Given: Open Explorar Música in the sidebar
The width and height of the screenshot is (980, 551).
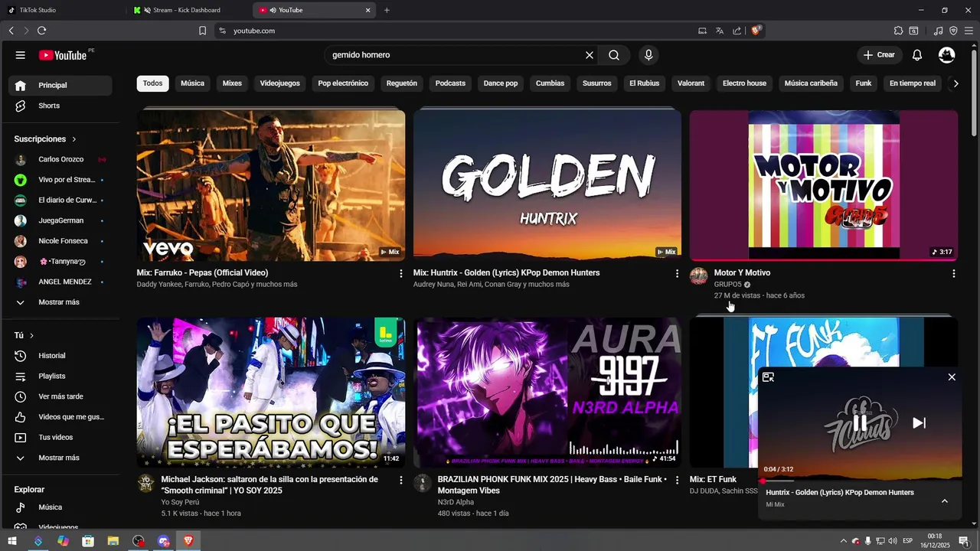Looking at the screenshot, I should tap(60, 507).
